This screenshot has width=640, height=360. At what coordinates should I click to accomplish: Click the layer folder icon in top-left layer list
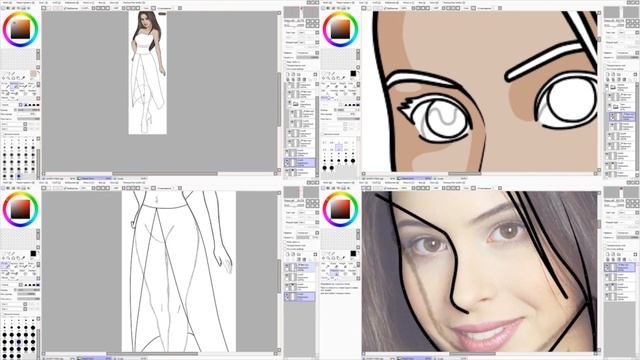pos(296,104)
